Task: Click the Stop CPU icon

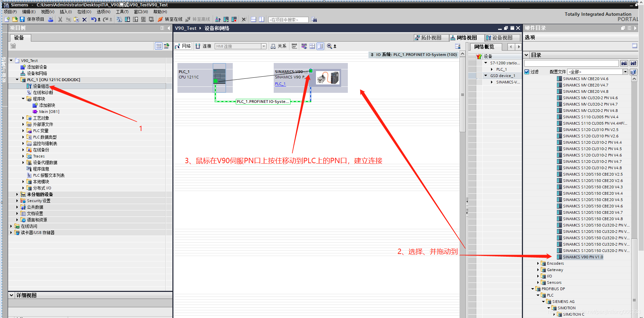Action: (234, 19)
